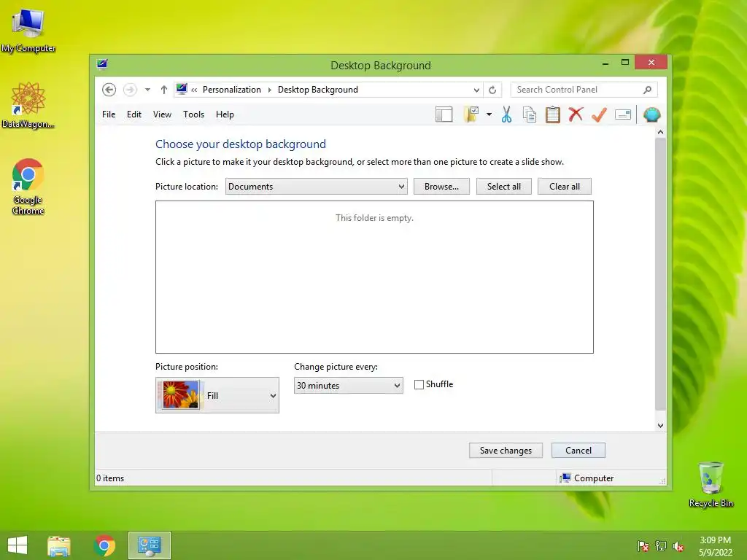Click the Cancel button
747x560 pixels.
(578, 451)
